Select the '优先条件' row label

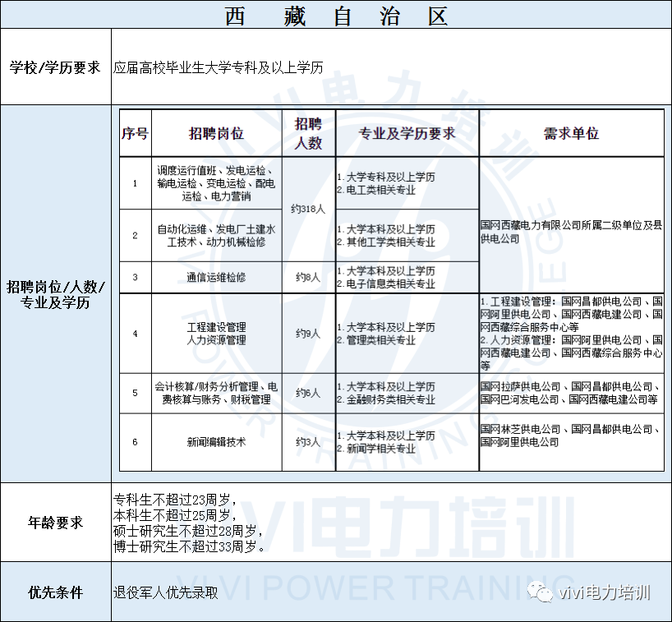(55, 592)
